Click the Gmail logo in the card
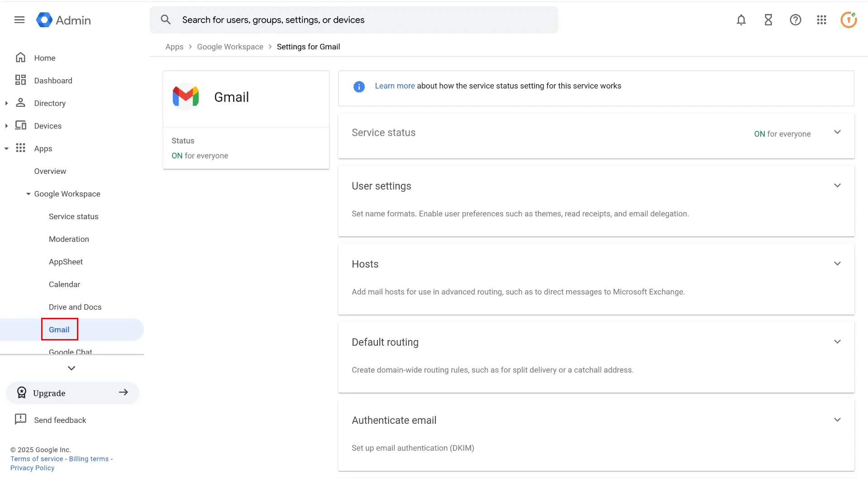Viewport: 868px width, 479px height. coord(186,96)
